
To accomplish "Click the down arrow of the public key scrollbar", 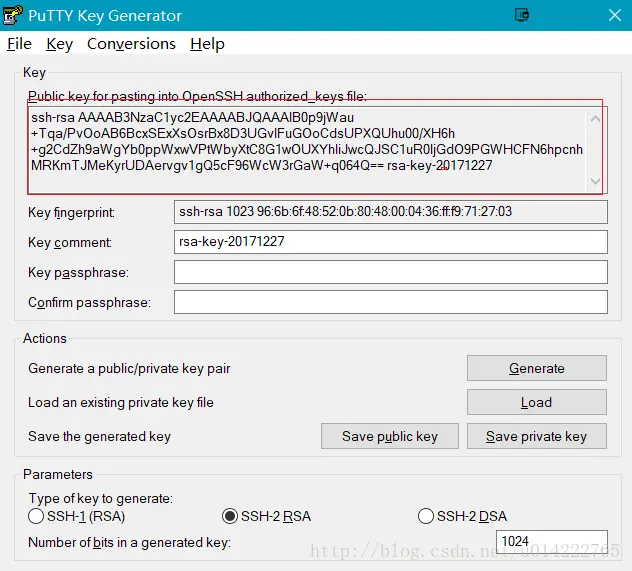I will pyautogui.click(x=595, y=181).
